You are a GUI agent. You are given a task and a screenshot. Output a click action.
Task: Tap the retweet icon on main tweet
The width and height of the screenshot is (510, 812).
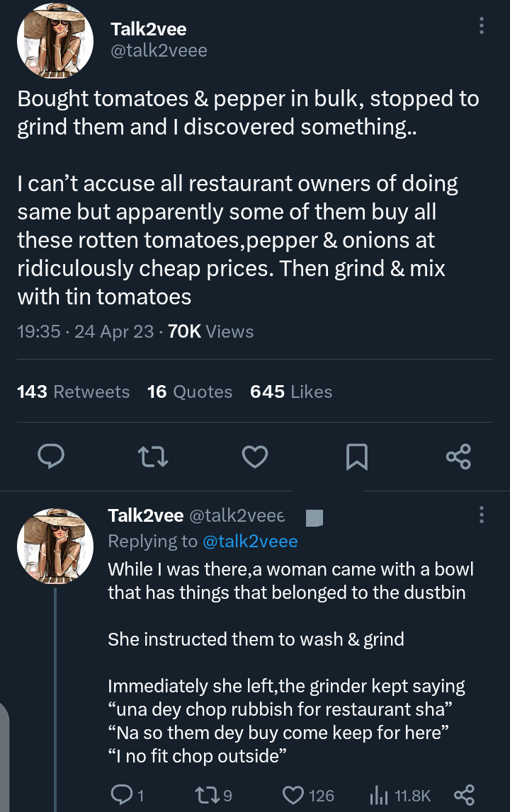pyautogui.click(x=153, y=457)
